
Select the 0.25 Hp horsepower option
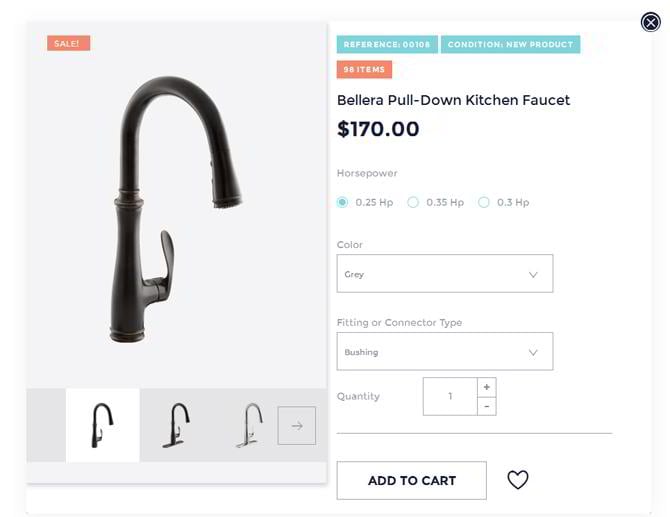[342, 202]
